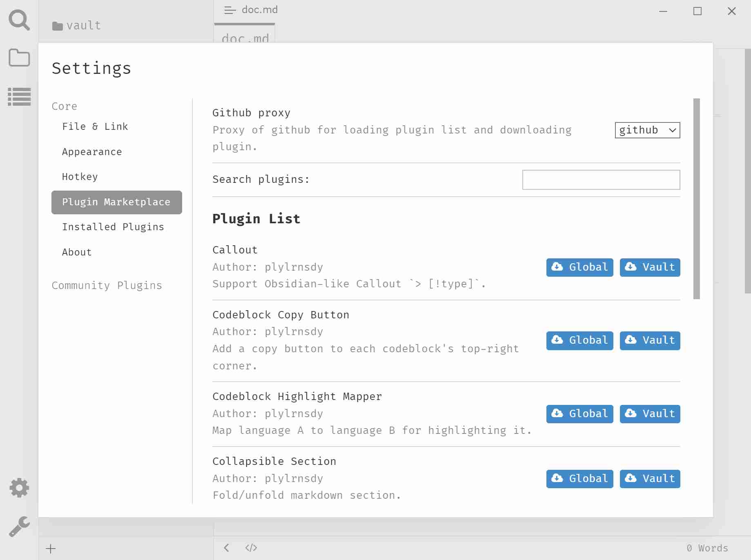Open the search panel from the sidebar
The height and width of the screenshot is (560, 751).
[19, 20]
